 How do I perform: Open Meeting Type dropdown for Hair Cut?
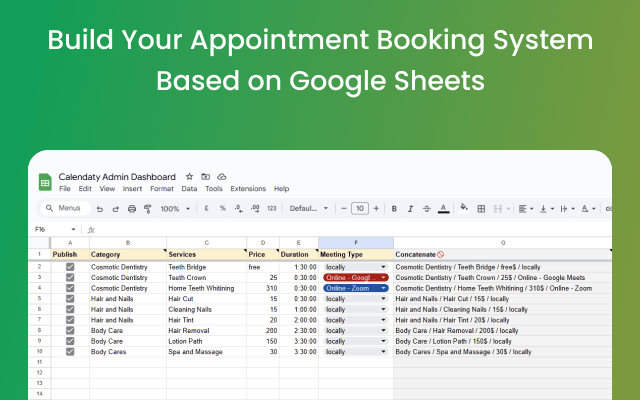coord(383,299)
